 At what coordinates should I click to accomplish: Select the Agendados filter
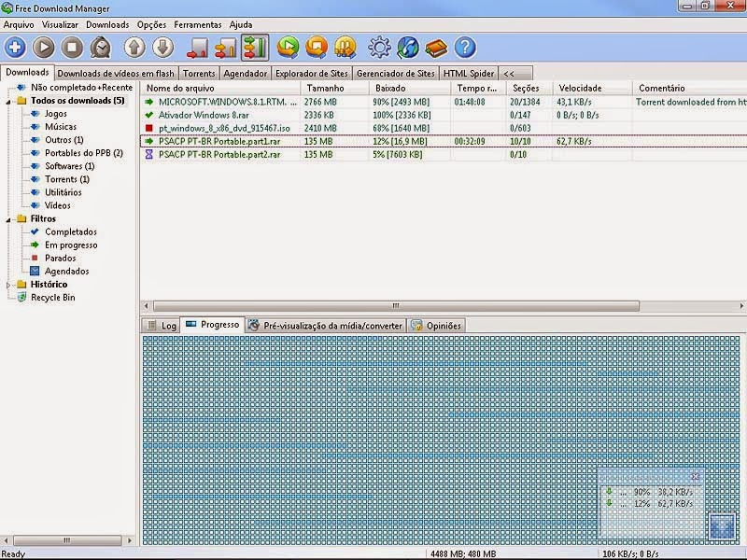pyautogui.click(x=66, y=272)
